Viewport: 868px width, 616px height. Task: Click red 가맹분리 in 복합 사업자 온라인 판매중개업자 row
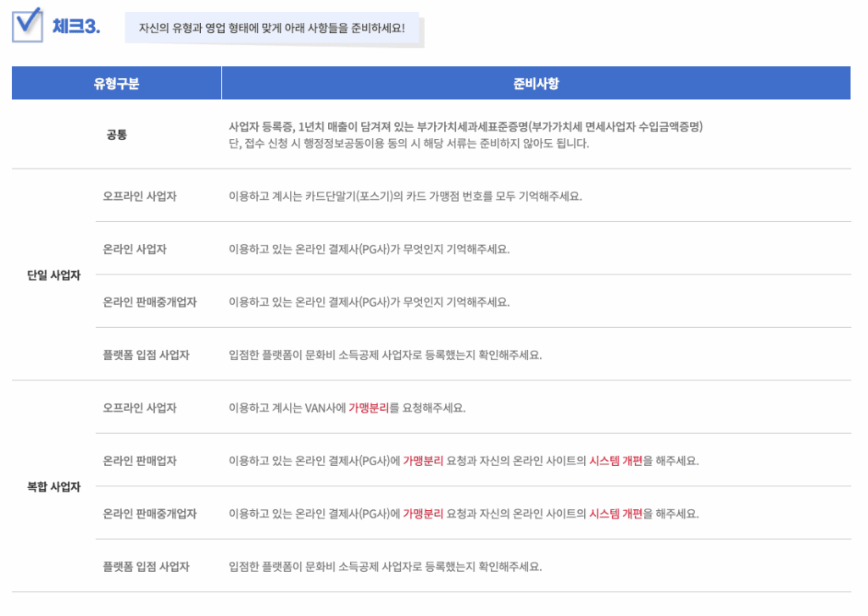(423, 513)
